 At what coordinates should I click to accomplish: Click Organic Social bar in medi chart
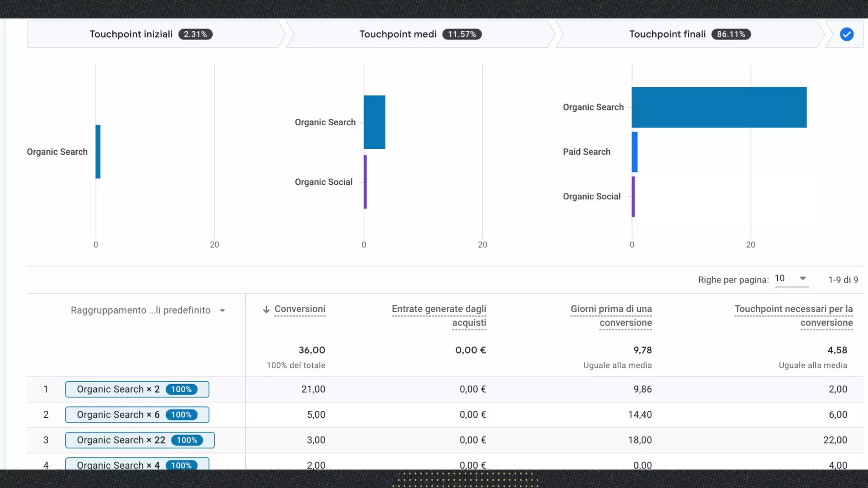pos(365,182)
